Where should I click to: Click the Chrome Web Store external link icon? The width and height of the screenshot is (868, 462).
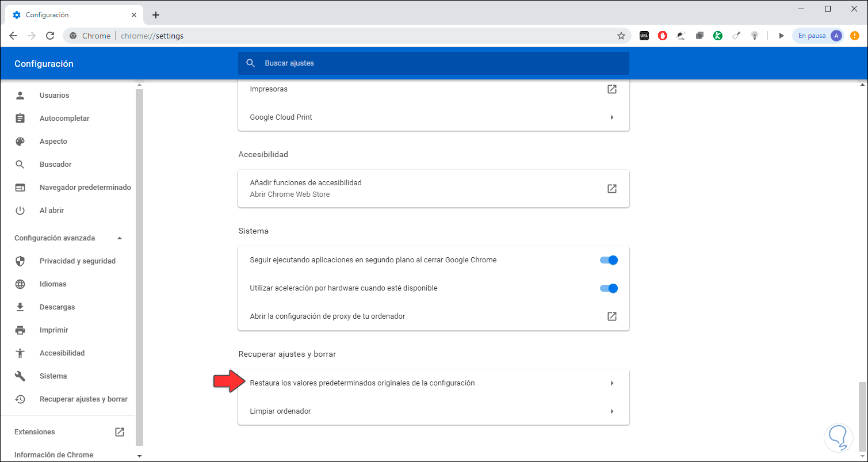(612, 188)
